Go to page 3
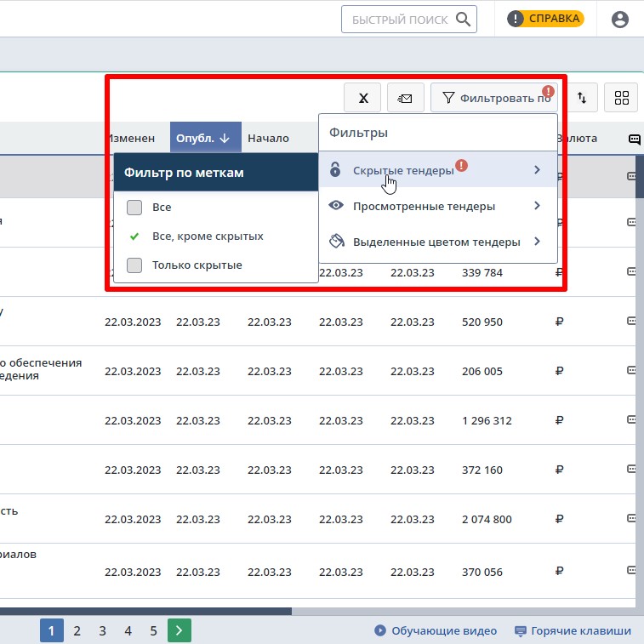The image size is (644, 644). (x=102, y=630)
